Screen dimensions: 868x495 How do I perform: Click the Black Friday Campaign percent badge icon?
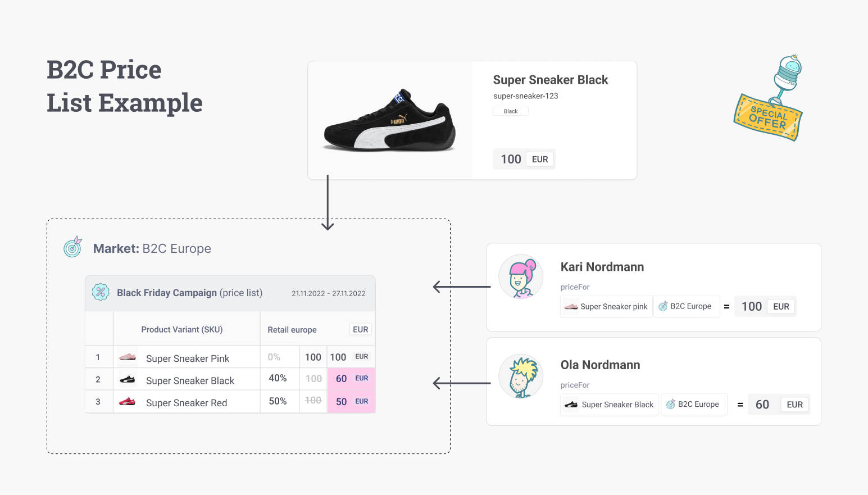coord(101,292)
